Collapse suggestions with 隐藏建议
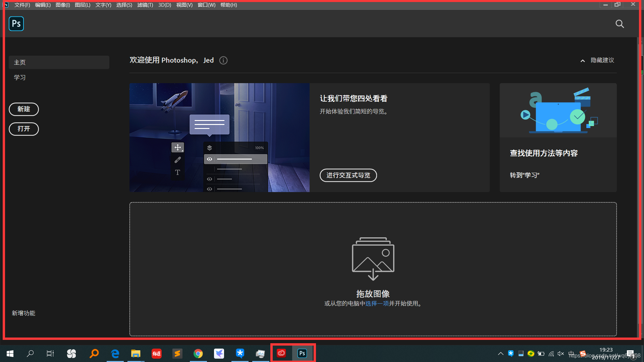The width and height of the screenshot is (644, 362). point(597,60)
